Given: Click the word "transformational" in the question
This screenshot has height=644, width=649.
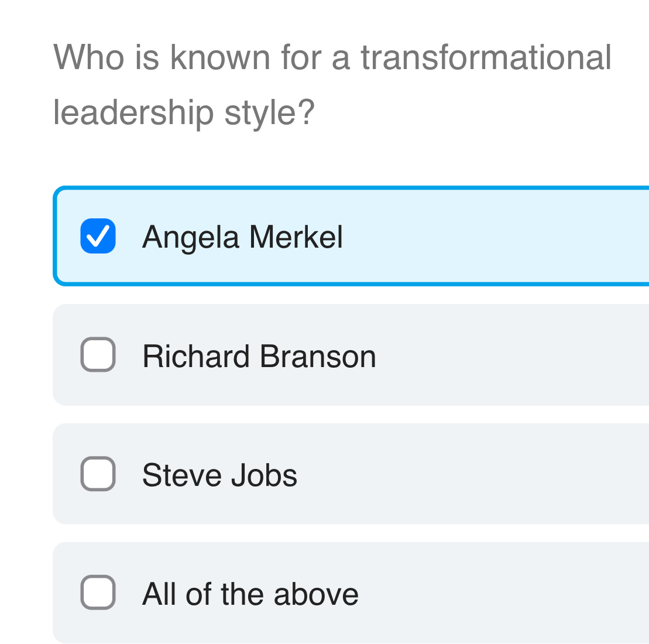Looking at the screenshot, I should point(486,57).
